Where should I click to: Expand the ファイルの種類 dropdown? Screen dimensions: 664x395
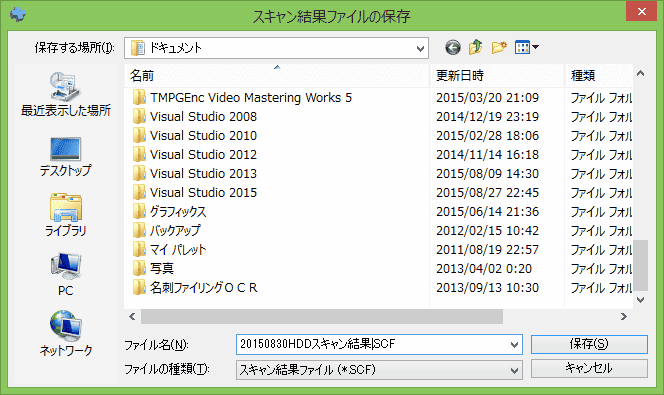[x=514, y=370]
